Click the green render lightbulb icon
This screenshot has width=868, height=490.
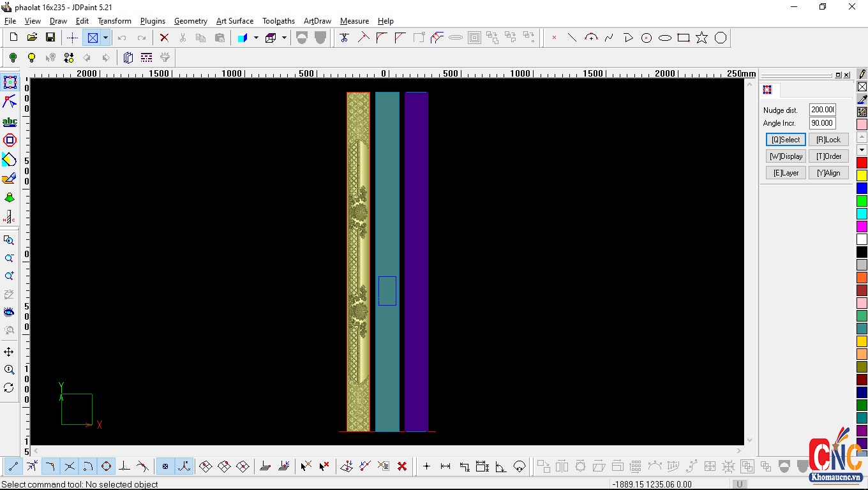pyautogui.click(x=12, y=57)
